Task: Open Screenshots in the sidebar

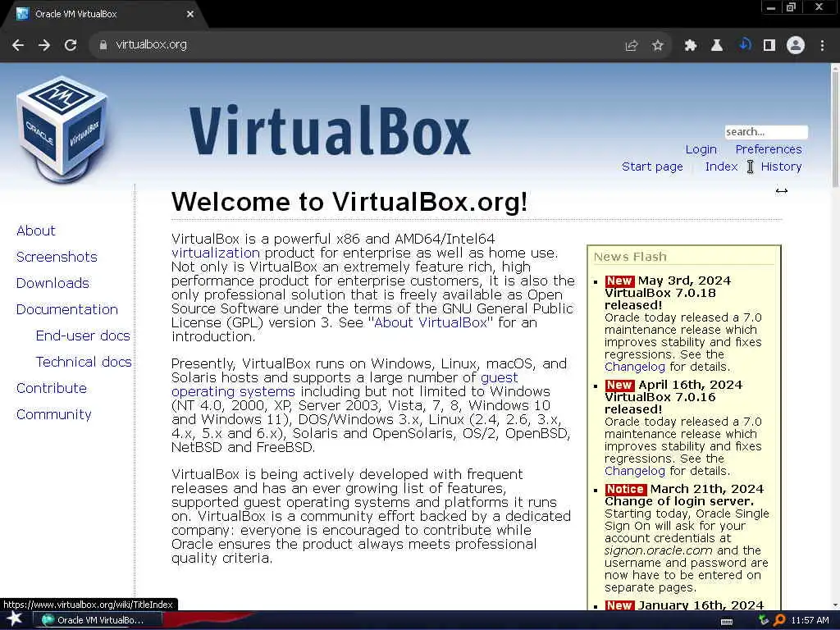Action: click(57, 257)
